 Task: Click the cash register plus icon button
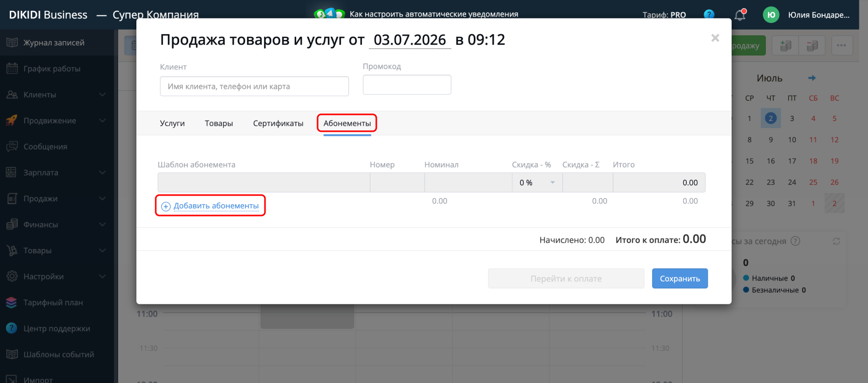[785, 45]
